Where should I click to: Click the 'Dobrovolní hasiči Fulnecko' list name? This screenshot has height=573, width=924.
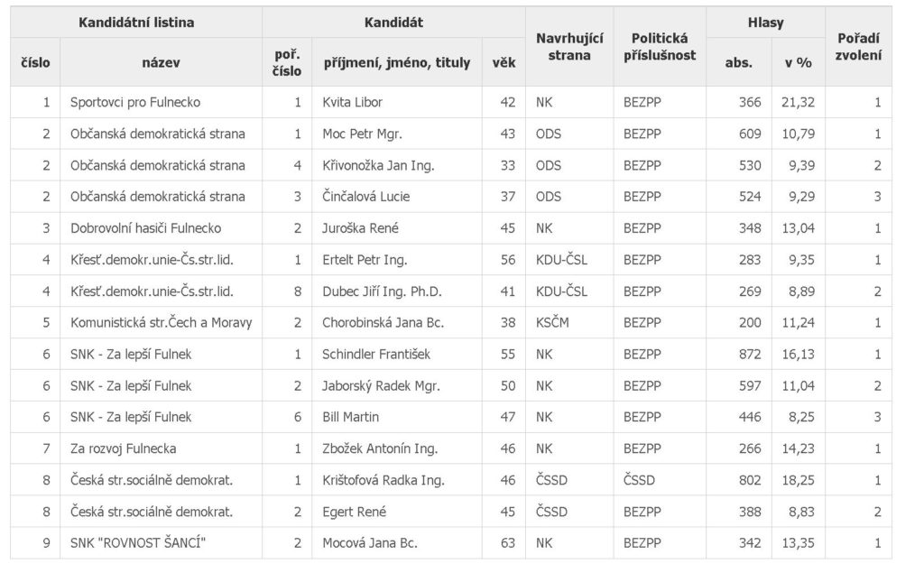click(x=145, y=228)
